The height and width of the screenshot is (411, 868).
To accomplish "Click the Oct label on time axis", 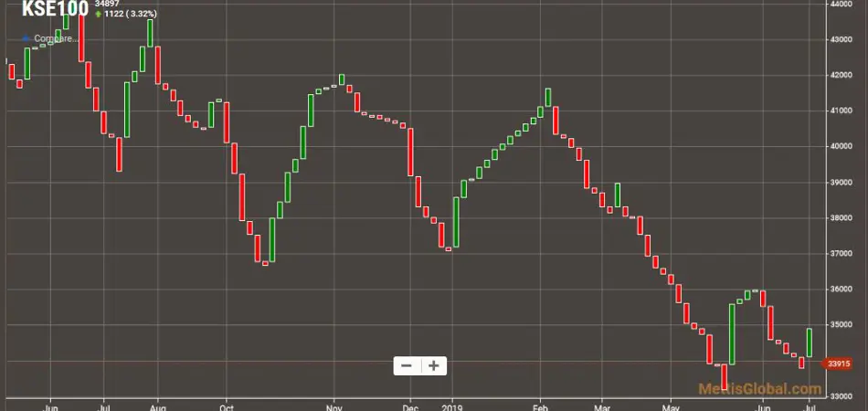I will (x=226, y=402).
